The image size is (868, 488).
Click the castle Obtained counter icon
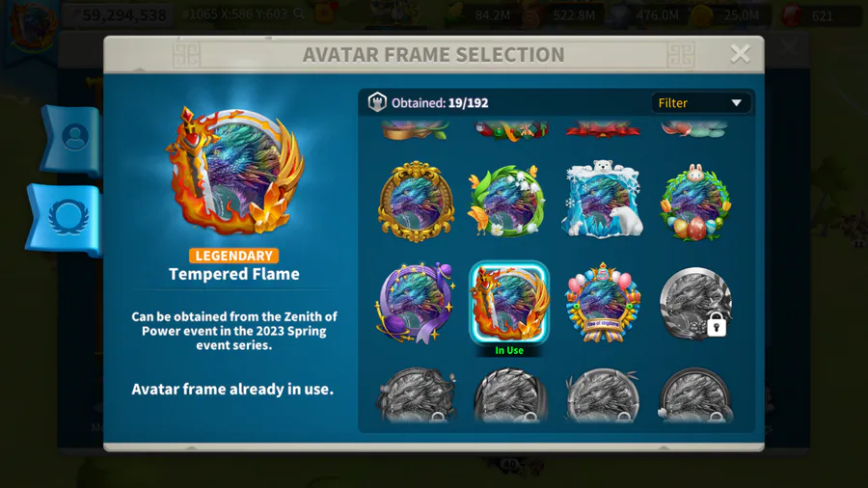point(377,102)
